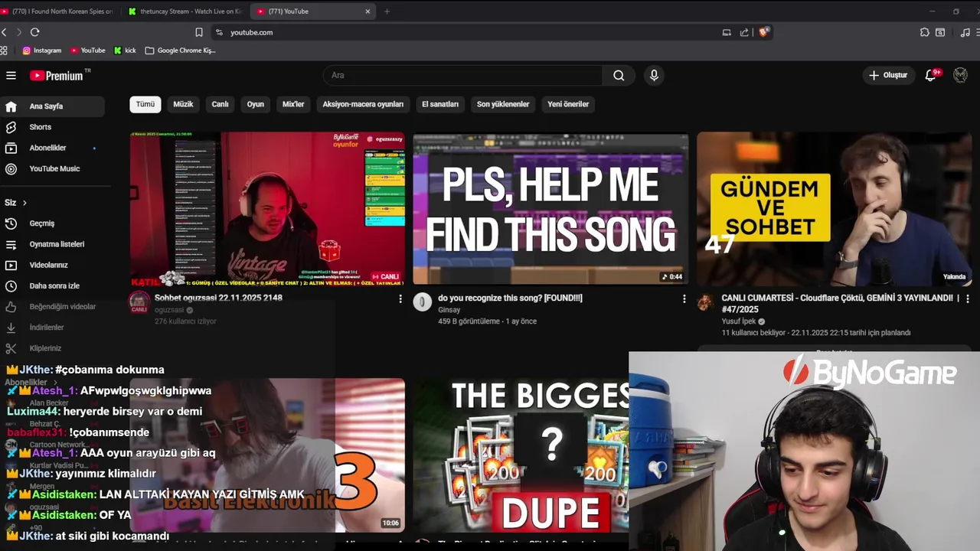Go back with browser back arrow

[x=4, y=32]
